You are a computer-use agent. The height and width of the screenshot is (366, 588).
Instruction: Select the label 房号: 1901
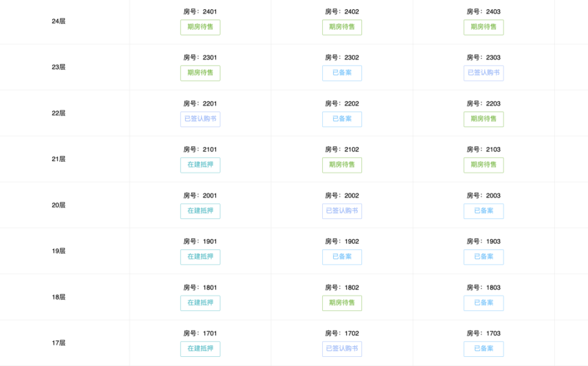tap(200, 242)
